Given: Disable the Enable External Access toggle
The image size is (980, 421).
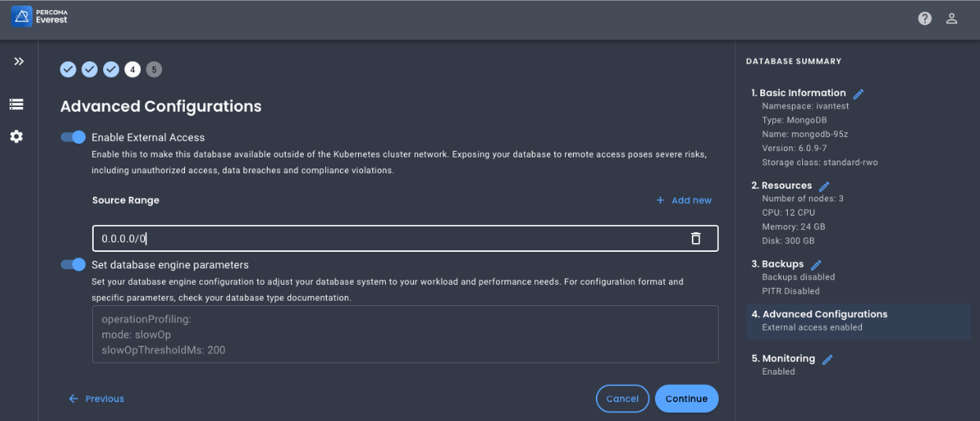Looking at the screenshot, I should click(74, 138).
